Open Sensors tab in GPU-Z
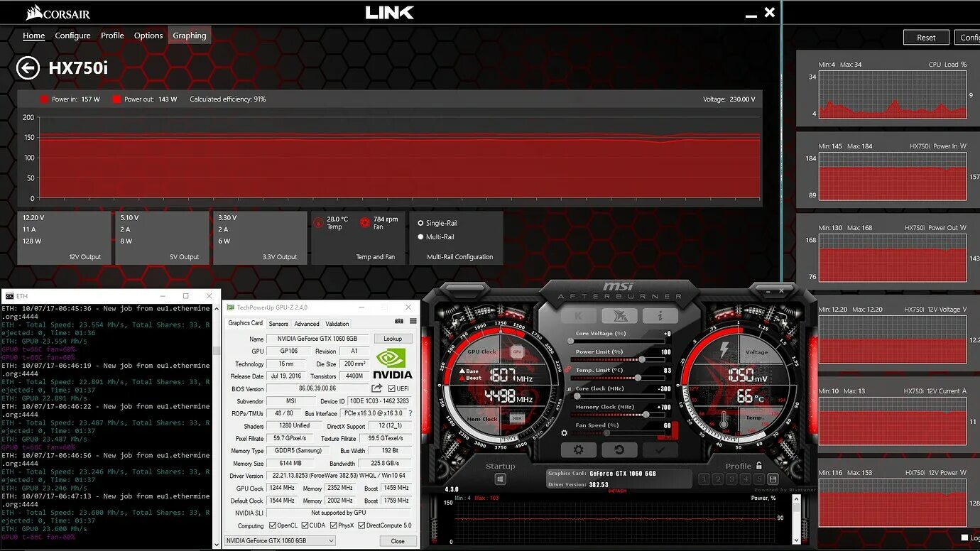 tap(278, 324)
